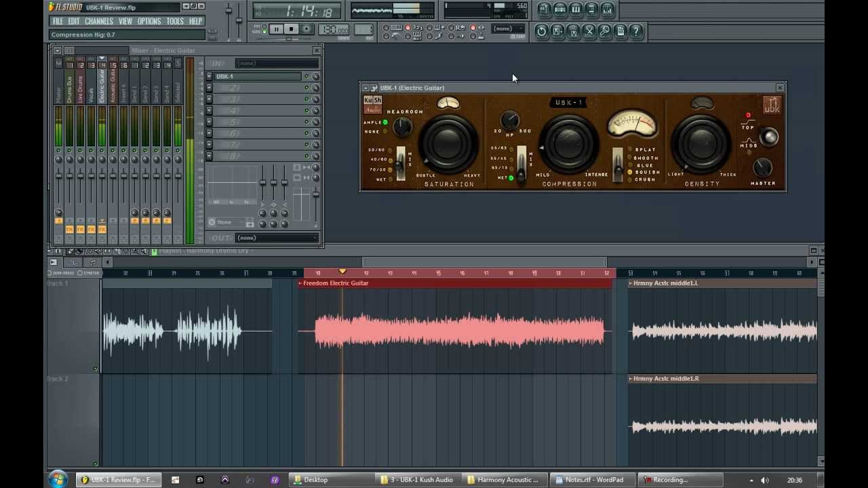Select the UBK-1 effect slot name

(x=258, y=77)
